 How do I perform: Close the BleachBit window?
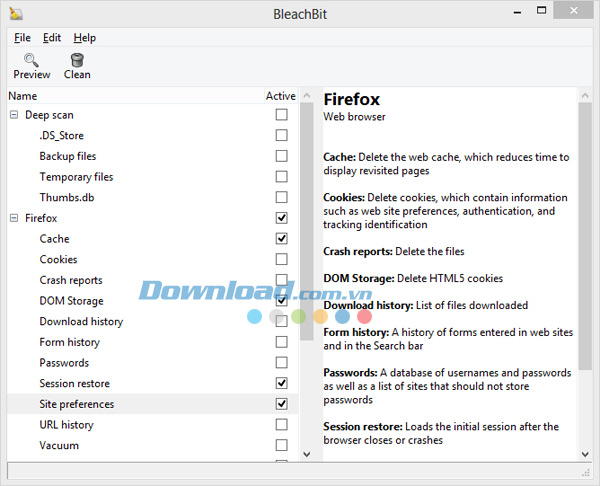(x=574, y=11)
